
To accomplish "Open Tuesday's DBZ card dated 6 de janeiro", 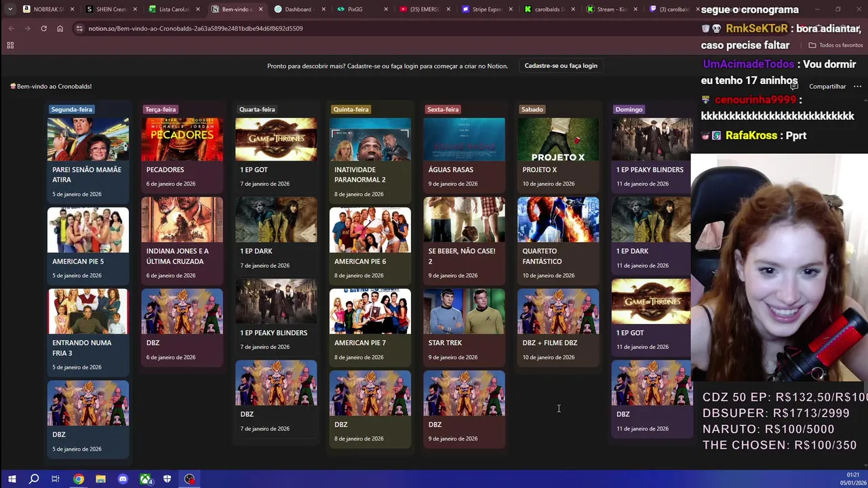I will pos(182,327).
